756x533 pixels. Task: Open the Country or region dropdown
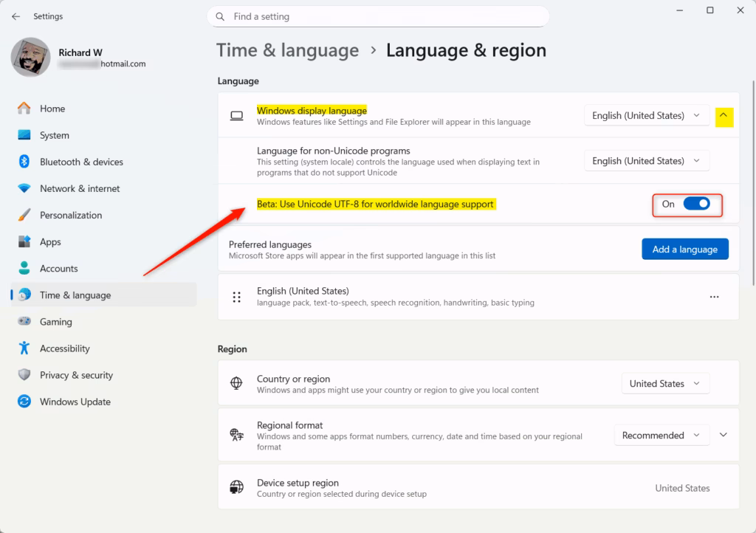click(665, 384)
